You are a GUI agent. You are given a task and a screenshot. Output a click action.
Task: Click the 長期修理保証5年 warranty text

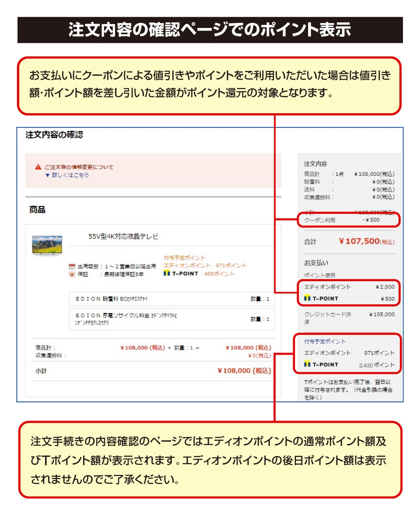point(124,274)
